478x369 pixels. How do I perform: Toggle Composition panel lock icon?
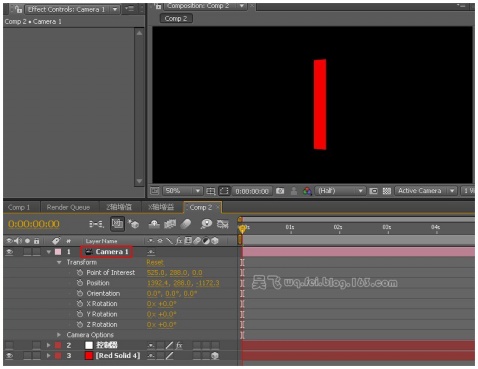(x=158, y=6)
